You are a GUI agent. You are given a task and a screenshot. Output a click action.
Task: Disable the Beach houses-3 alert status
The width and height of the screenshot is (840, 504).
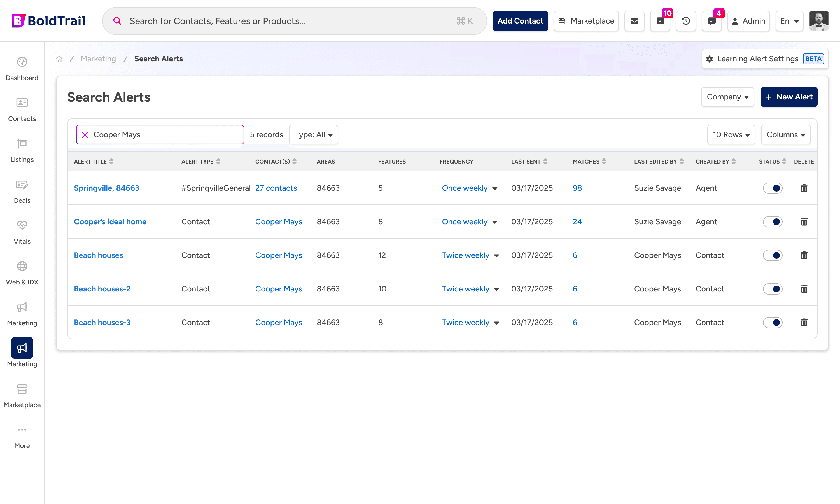[773, 323]
